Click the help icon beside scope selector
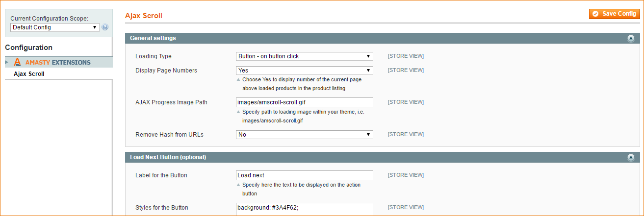644x216 pixels. coord(105,27)
